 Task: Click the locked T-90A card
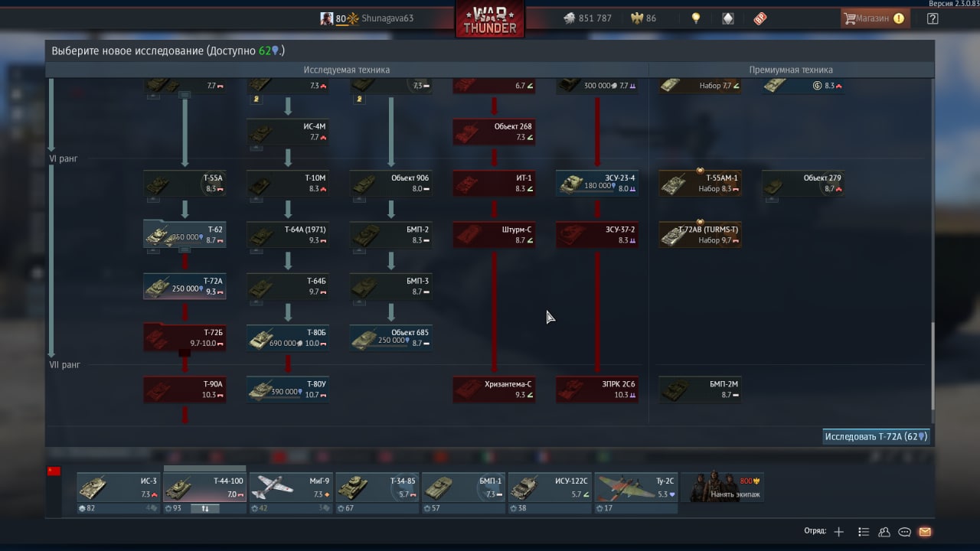185,390
